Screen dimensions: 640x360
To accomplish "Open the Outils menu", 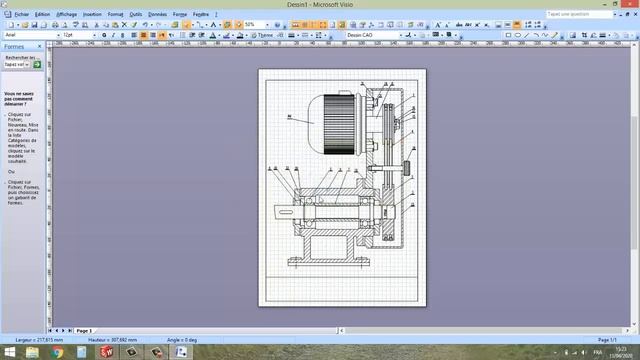I will point(136,14).
